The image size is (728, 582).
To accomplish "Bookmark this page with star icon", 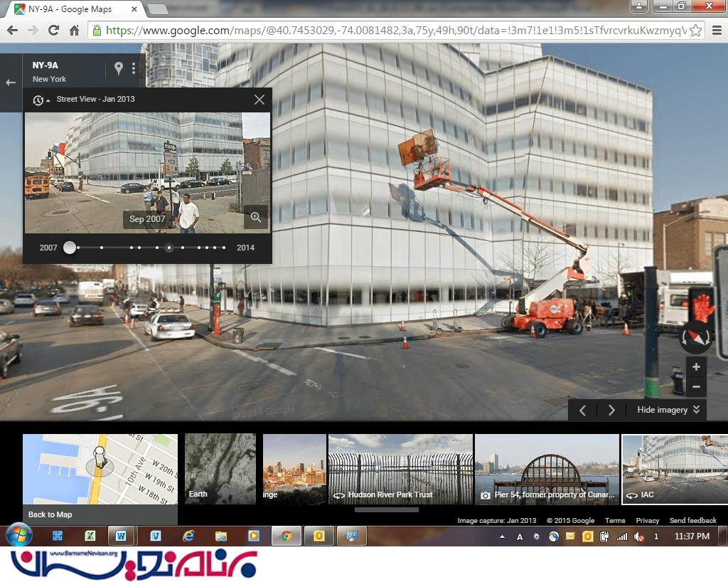I will (696, 31).
